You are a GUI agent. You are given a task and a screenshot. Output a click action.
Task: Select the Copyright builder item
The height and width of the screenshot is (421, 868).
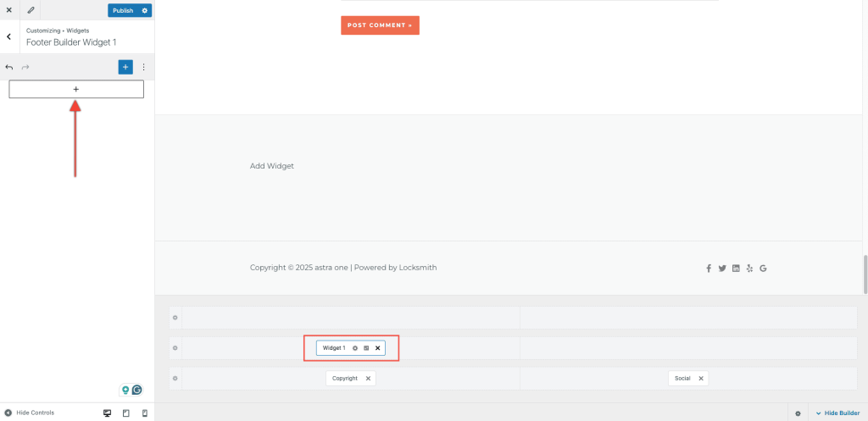pos(345,379)
